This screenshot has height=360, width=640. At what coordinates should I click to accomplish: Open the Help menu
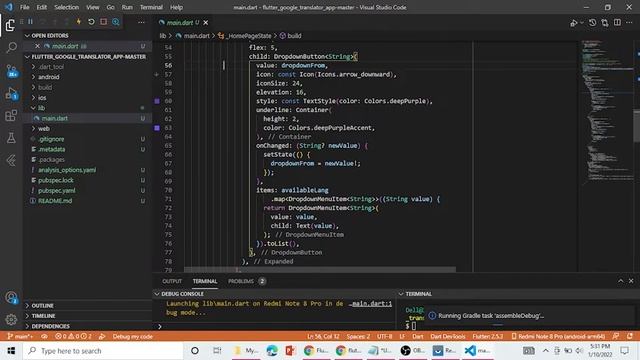point(176,7)
